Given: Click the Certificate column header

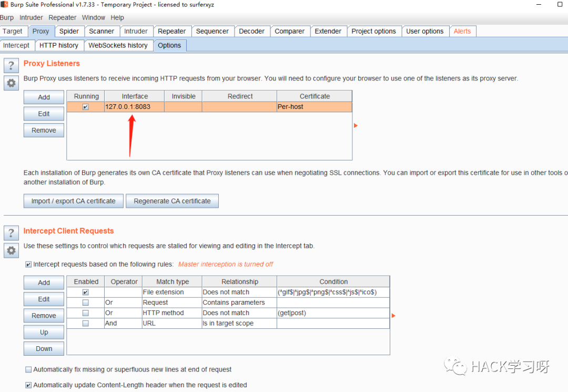Looking at the screenshot, I should pos(315,96).
